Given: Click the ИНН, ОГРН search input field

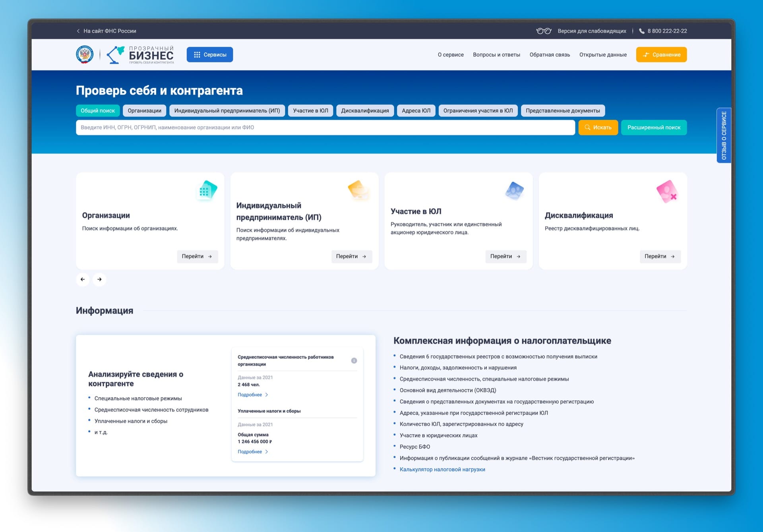Looking at the screenshot, I should click(325, 128).
